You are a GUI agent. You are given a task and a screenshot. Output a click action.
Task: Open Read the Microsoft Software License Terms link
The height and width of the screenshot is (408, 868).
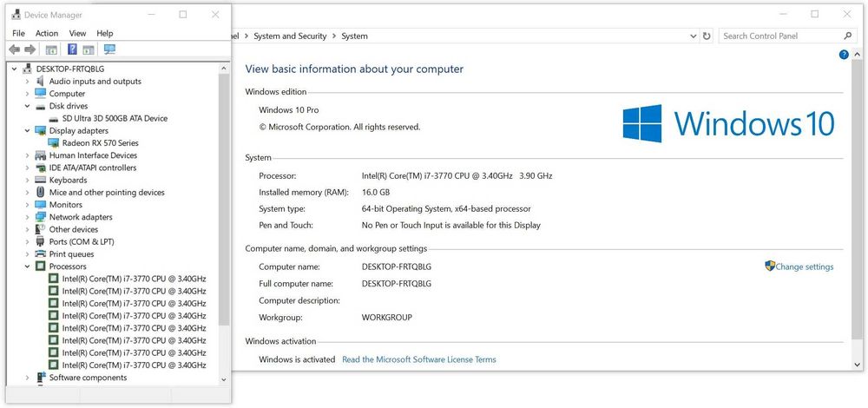[x=419, y=359]
